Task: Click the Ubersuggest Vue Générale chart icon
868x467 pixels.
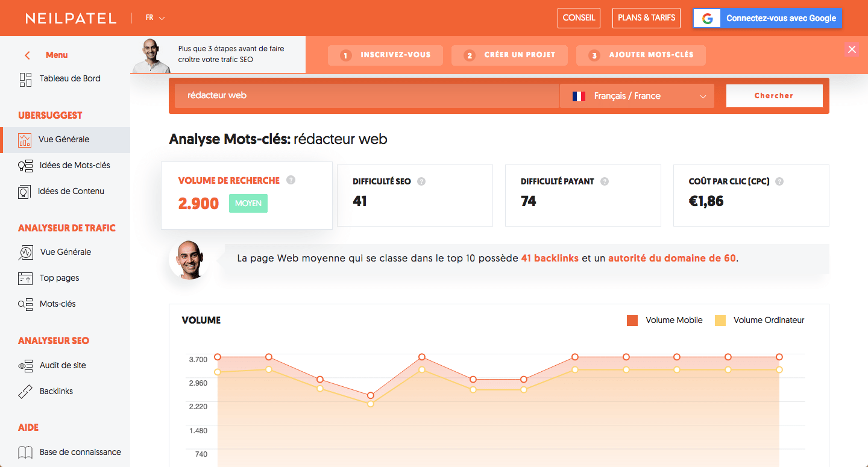Action: [25, 140]
